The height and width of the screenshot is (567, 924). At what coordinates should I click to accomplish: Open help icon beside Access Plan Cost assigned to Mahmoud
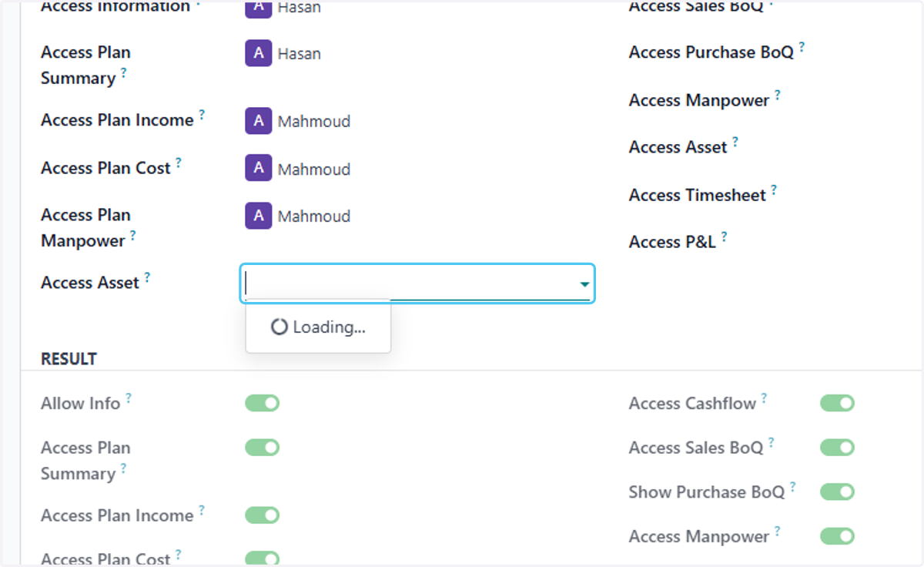click(x=179, y=163)
